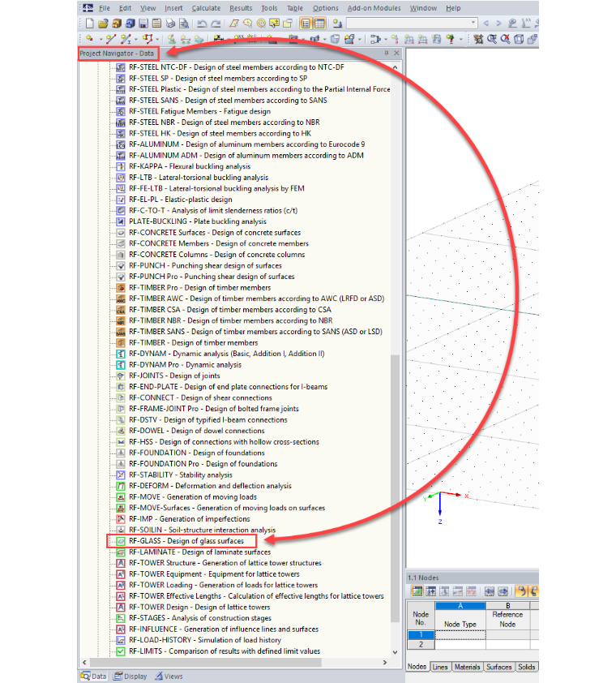Click the Zoom window magnifier icon
Image resolution: width=616 pixels, height=683 pixels.
tap(492, 39)
